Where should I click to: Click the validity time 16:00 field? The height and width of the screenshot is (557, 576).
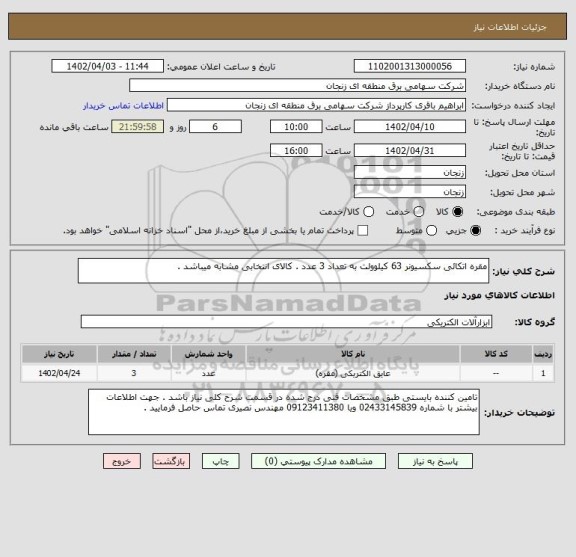click(x=296, y=151)
